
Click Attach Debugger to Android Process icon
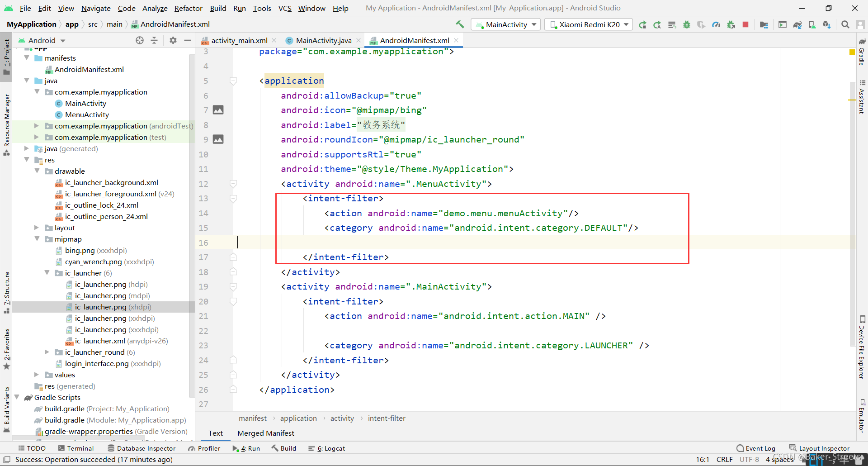coord(731,24)
